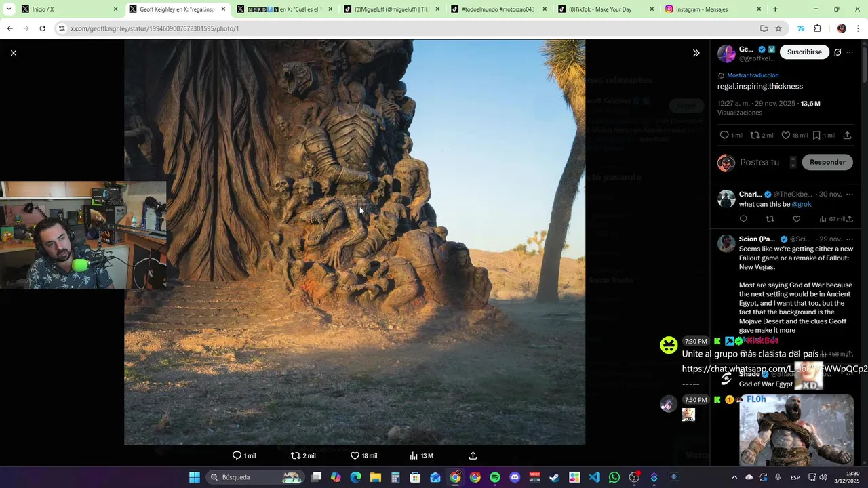This screenshot has height=488, width=868.
Task: Like the post via the sidebar heart icon
Action: coord(786,135)
